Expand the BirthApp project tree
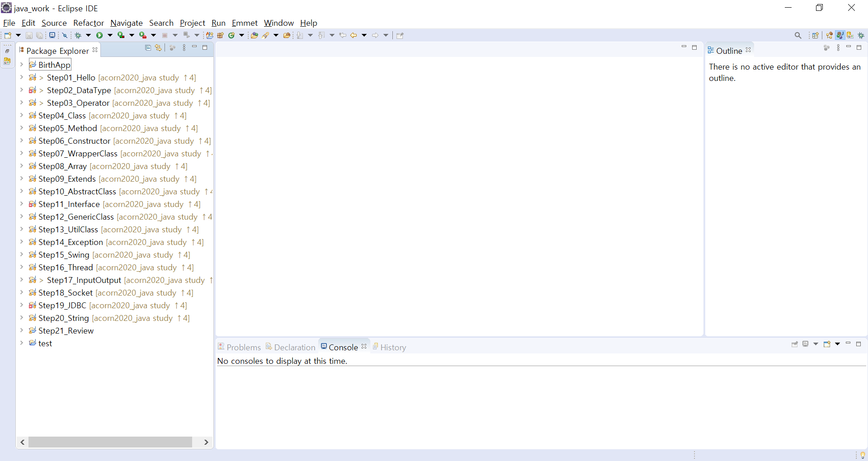The image size is (868, 461). tap(21, 65)
